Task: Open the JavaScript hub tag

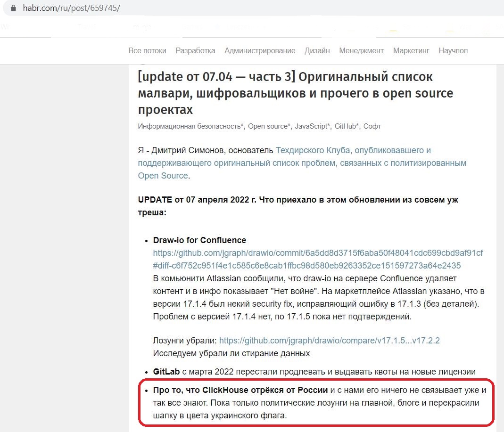Action: pos(313,126)
